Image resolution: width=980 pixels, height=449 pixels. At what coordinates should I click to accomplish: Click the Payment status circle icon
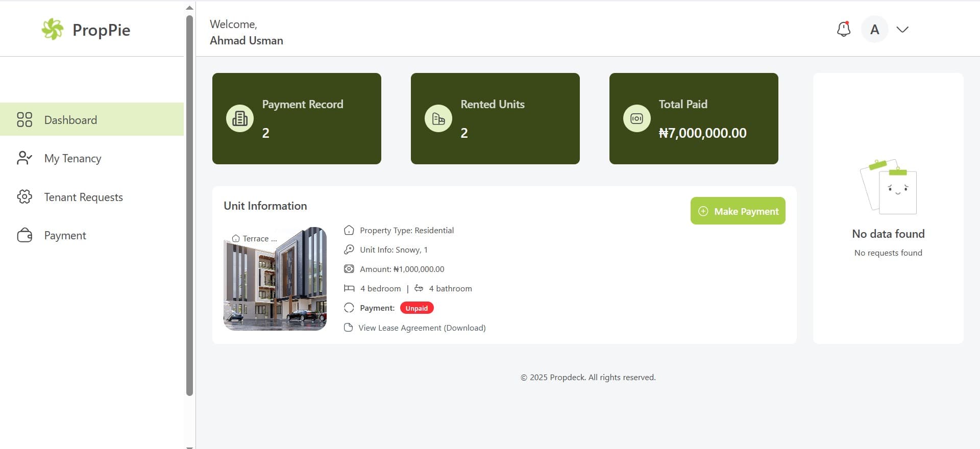[349, 308]
